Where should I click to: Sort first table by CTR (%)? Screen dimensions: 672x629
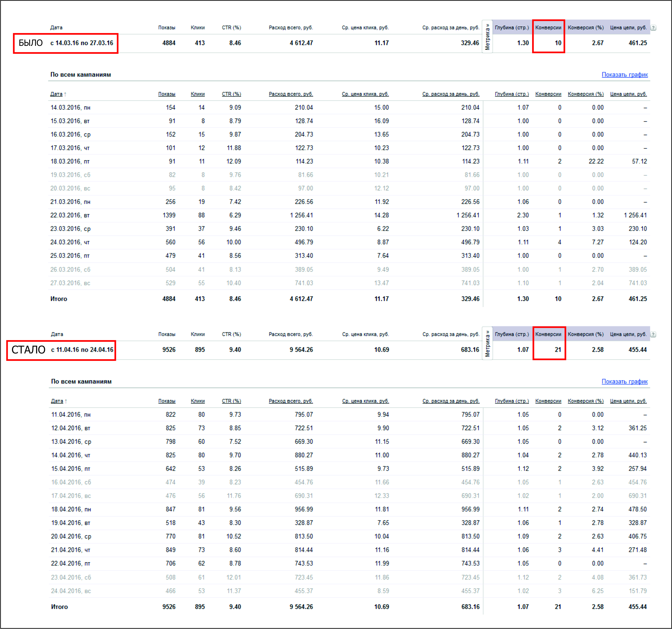coord(232,94)
